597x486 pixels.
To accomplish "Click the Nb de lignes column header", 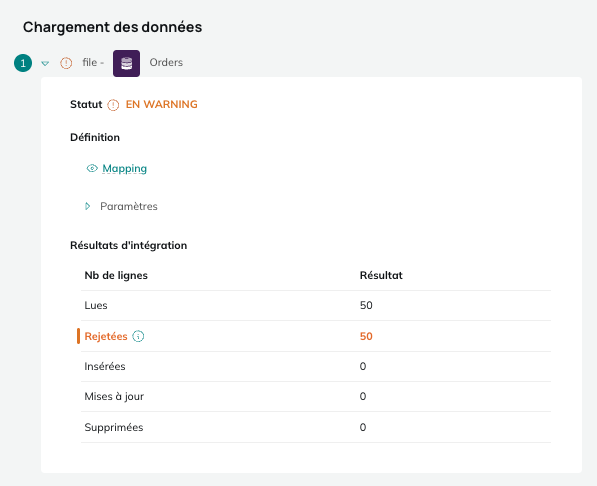I will pos(116,275).
